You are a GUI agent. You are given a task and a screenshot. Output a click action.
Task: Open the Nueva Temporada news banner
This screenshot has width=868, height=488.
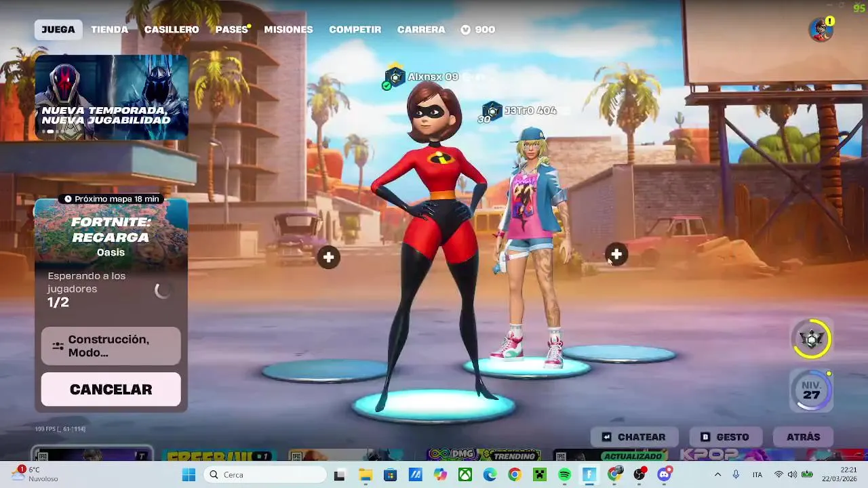(x=111, y=97)
